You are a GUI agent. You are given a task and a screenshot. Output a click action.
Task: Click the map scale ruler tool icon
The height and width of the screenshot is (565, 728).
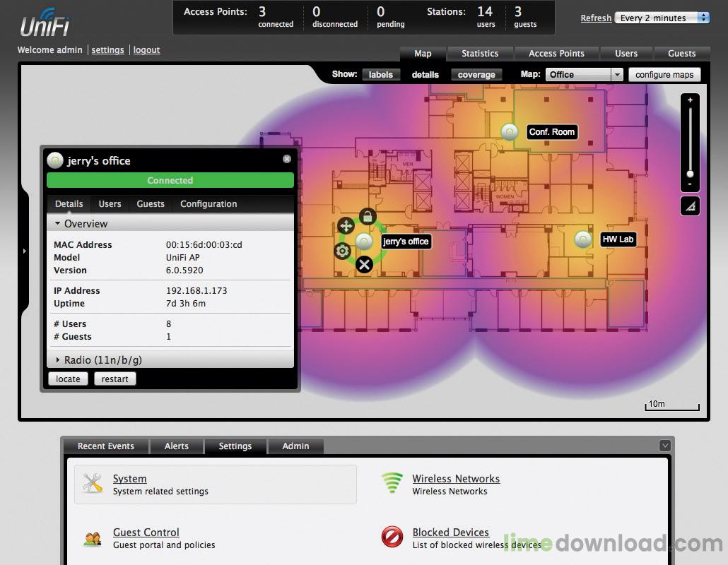690,206
